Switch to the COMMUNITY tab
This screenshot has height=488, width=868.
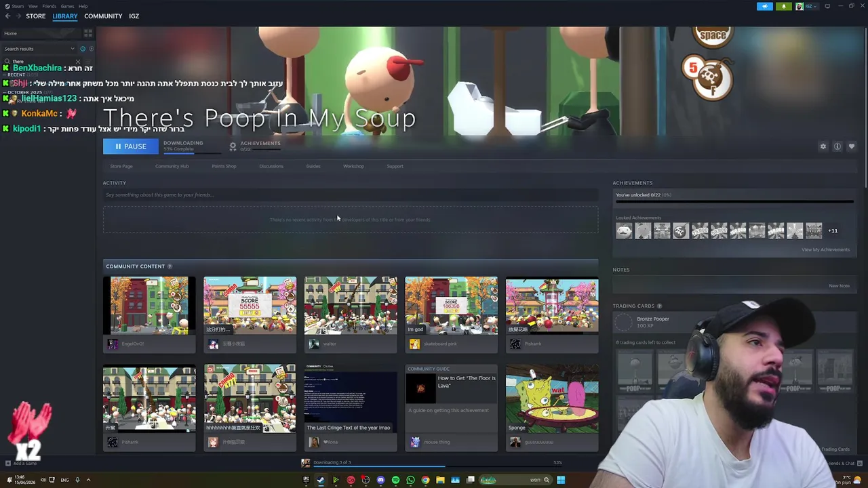(x=103, y=16)
